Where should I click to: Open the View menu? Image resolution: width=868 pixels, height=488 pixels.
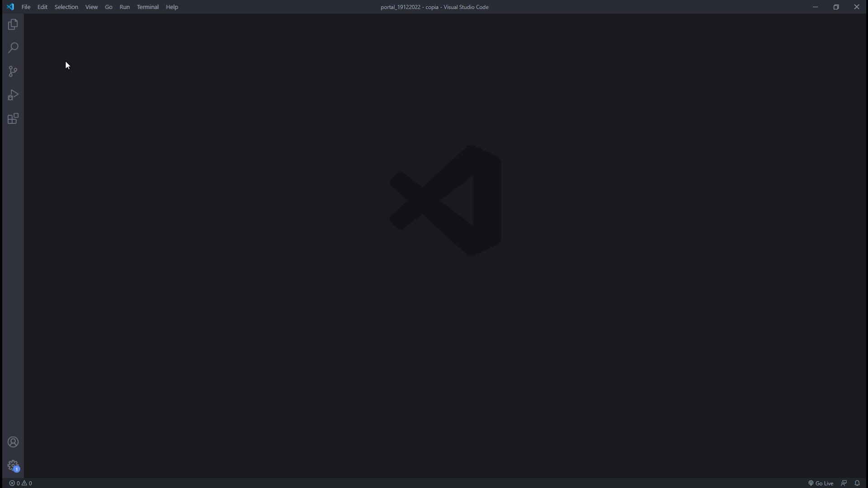pyautogui.click(x=91, y=7)
